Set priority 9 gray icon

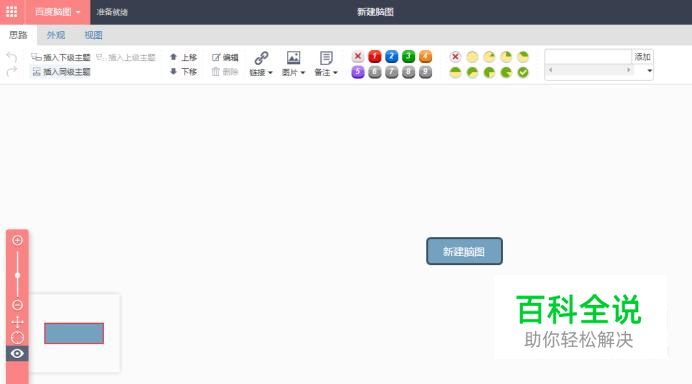425,72
